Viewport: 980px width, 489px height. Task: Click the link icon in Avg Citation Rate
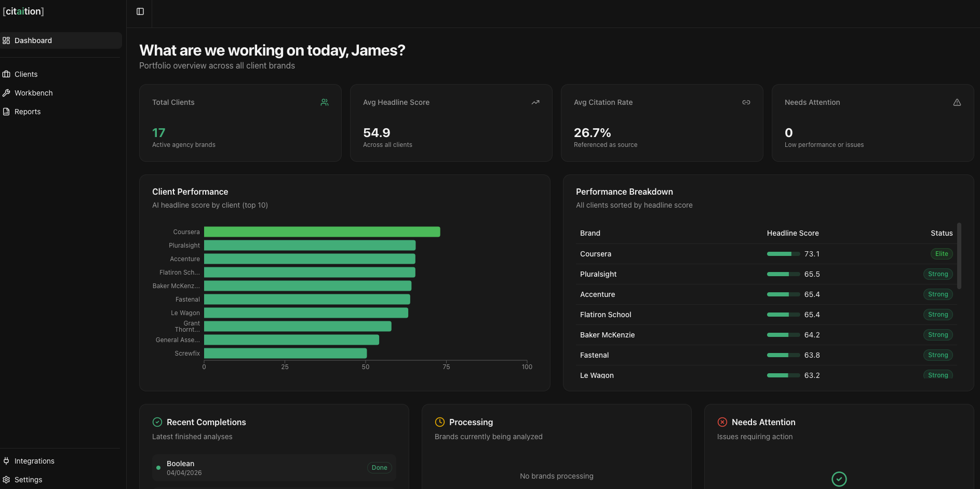(746, 102)
